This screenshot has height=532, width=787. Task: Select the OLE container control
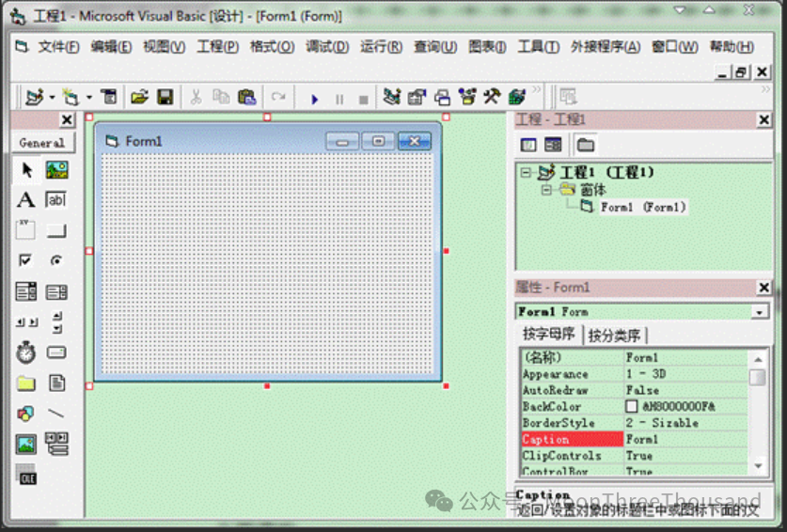[x=26, y=476]
